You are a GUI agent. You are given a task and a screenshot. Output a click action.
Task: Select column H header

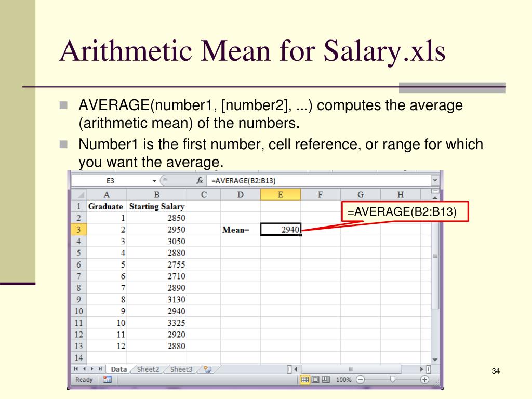401,195
